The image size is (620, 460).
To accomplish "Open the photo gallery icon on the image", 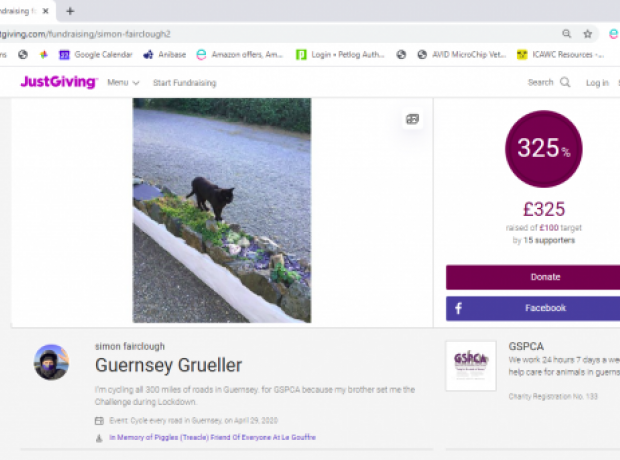I will click(412, 119).
